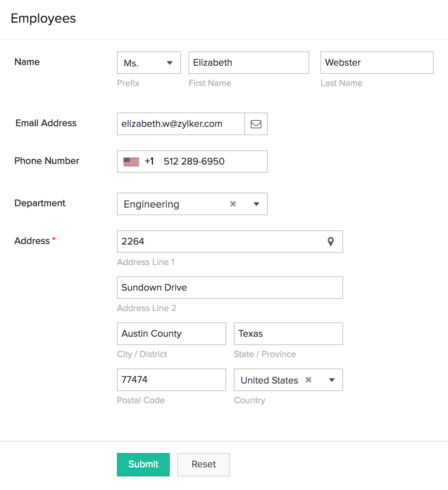The image size is (448, 490).
Task: Click the map pin location icon
Action: [331, 242]
